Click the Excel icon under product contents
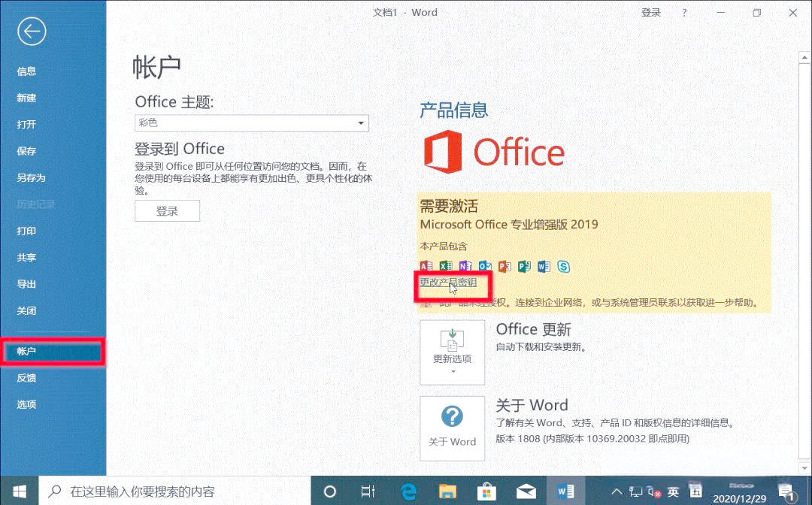Screen dimensions: 812x505 tap(446, 266)
